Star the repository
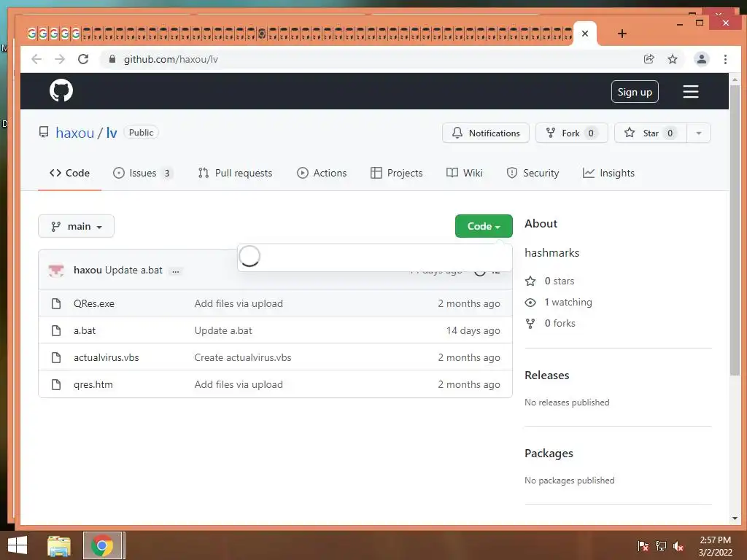This screenshot has width=747, height=560. (650, 133)
